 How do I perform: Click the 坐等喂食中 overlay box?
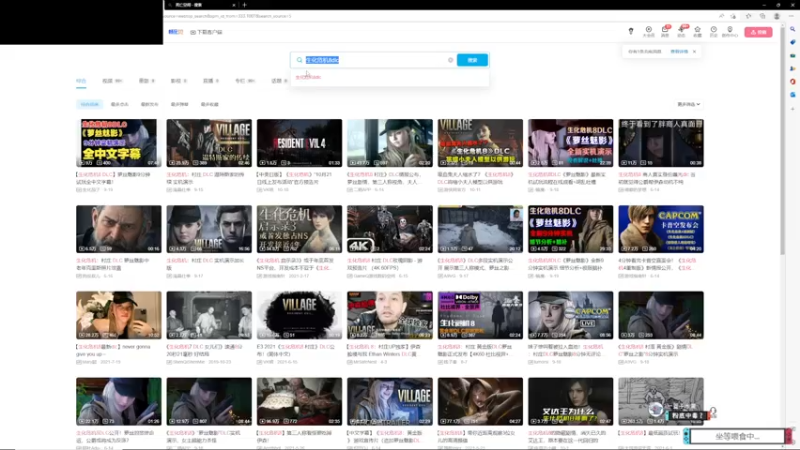coord(737,436)
